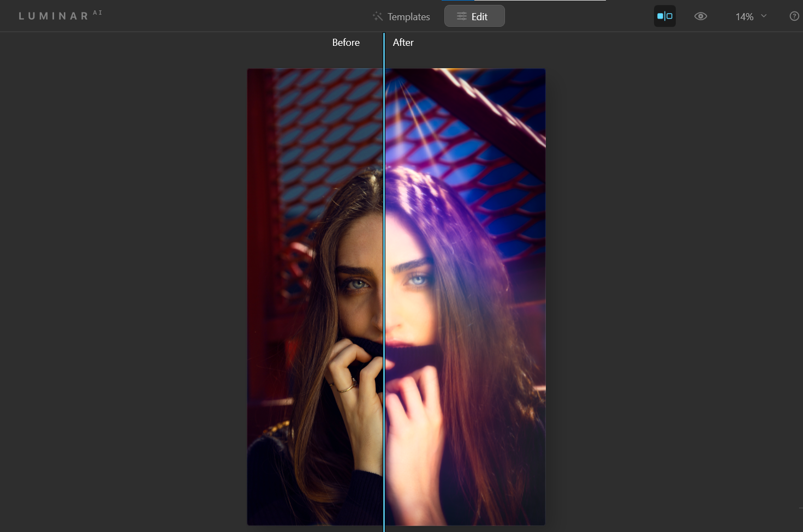803x532 pixels.
Task: Click the 14% zoom value
Action: click(744, 17)
